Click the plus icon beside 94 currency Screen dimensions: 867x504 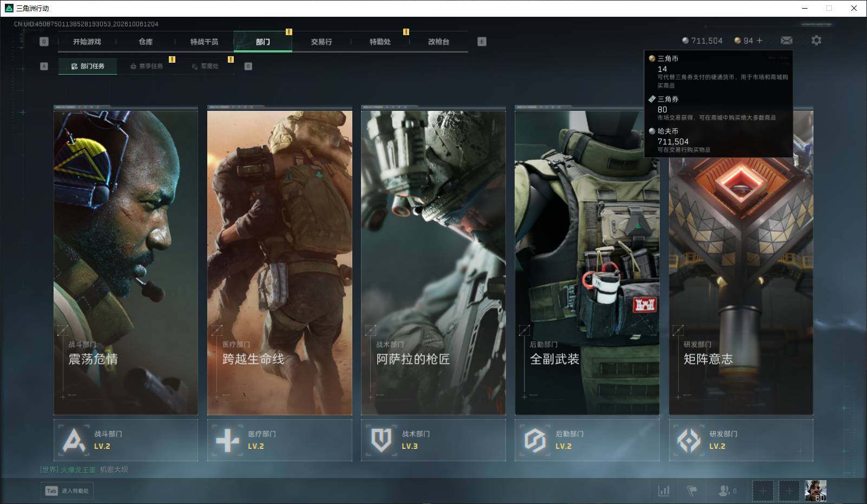coord(759,41)
